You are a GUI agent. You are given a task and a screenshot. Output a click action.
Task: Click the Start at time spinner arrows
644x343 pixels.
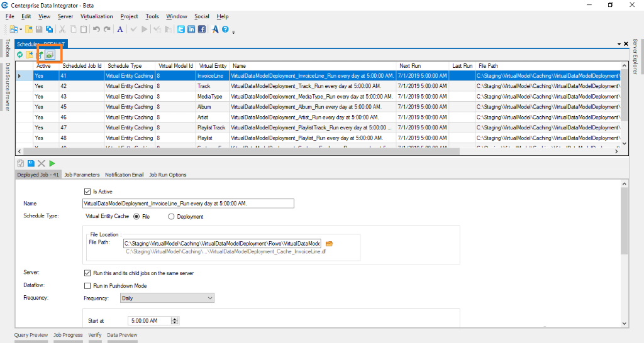pyautogui.click(x=175, y=320)
